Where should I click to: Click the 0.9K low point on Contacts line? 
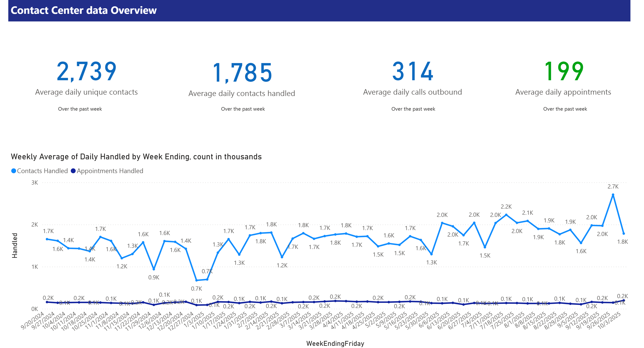[x=154, y=269]
